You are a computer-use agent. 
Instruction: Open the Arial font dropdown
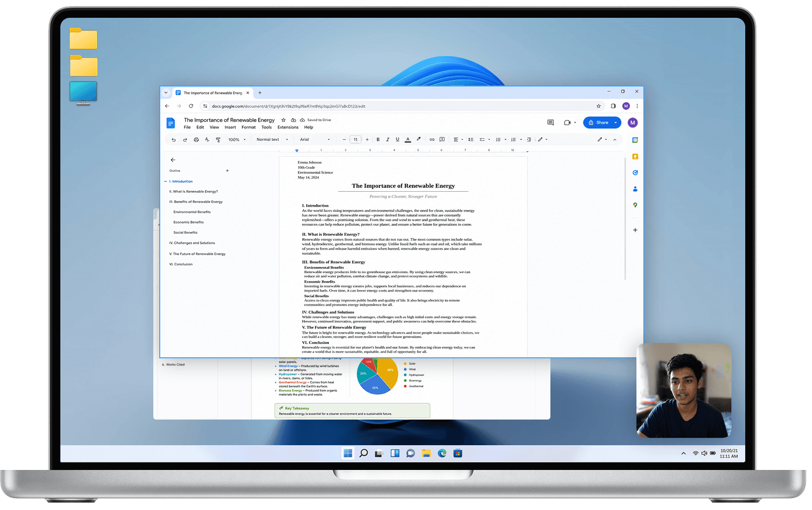[315, 140]
